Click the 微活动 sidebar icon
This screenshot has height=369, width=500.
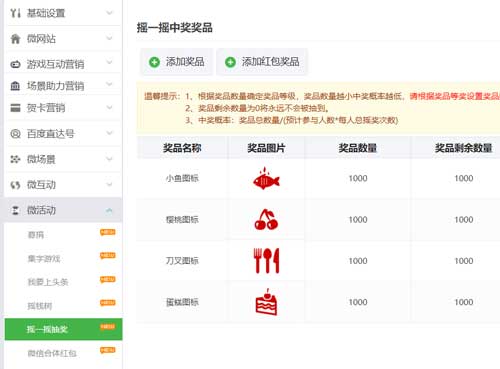pyautogui.click(x=15, y=210)
